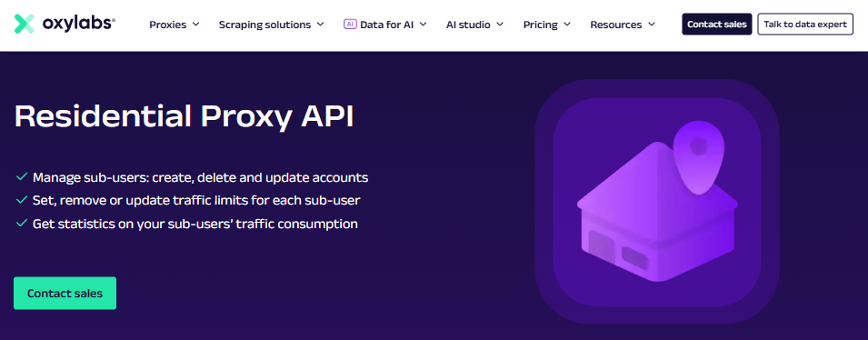868x340 pixels.
Task: Expand the Pricing chevron arrow
Action: (567, 25)
